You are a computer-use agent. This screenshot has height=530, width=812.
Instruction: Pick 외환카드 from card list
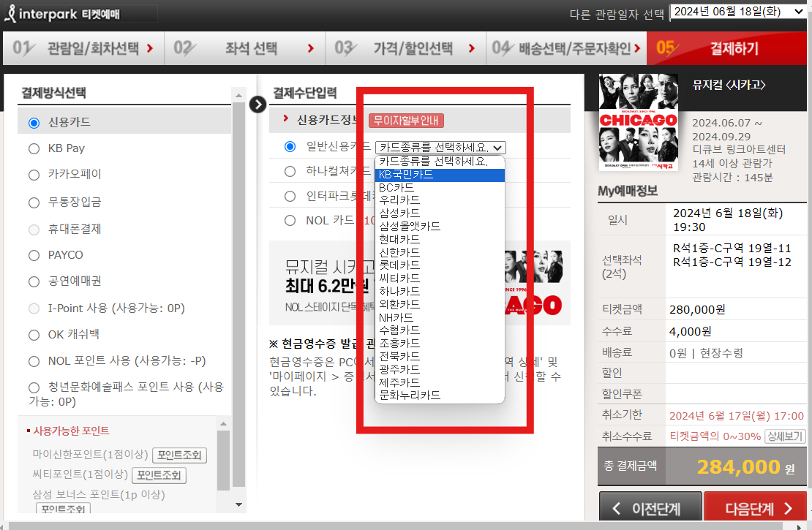coord(440,304)
